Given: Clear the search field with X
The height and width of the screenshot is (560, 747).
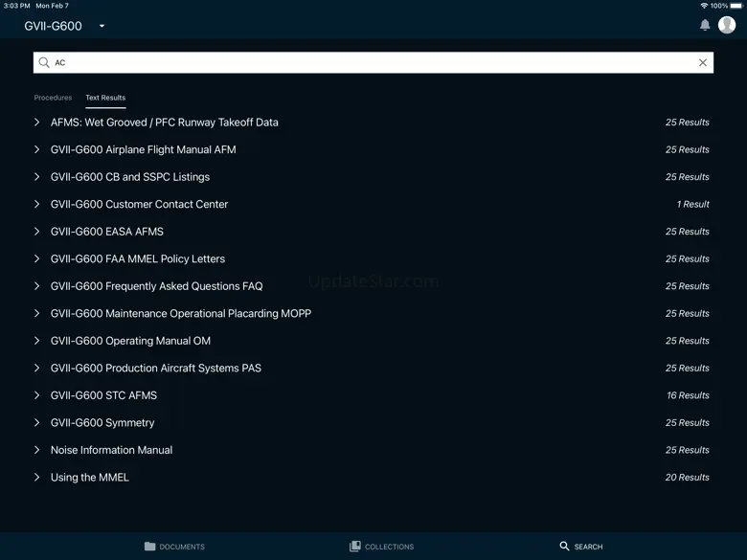Looking at the screenshot, I should point(702,62).
